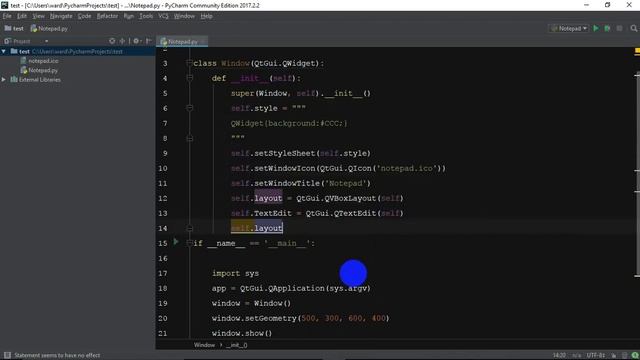Restore down the PyCharm window
This screenshot has width=640, height=360.
(607, 5)
